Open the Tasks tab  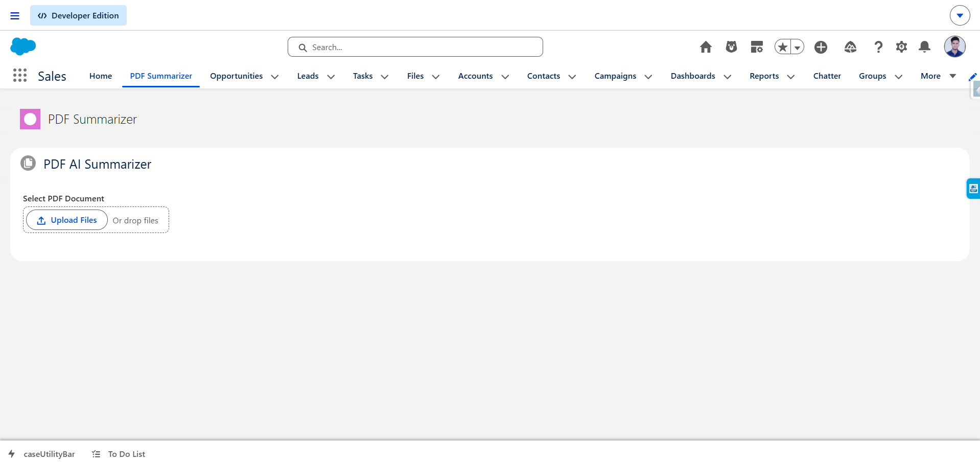click(363, 76)
